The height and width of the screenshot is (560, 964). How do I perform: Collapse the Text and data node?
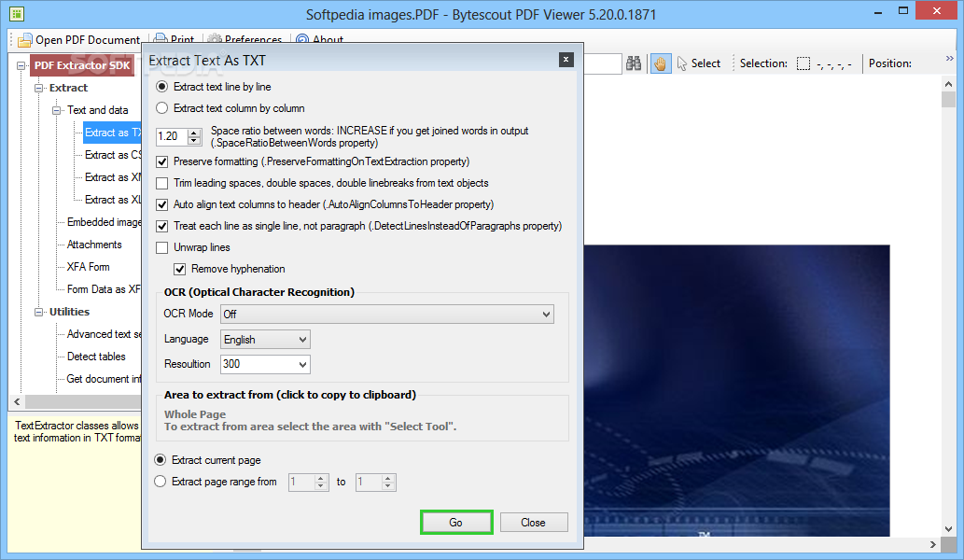click(x=57, y=111)
